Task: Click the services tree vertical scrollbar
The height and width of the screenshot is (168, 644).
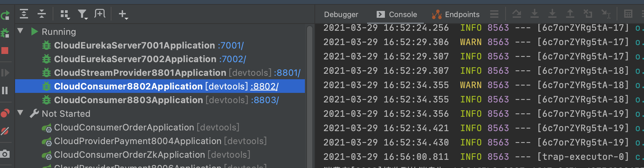Action: click(x=310, y=97)
